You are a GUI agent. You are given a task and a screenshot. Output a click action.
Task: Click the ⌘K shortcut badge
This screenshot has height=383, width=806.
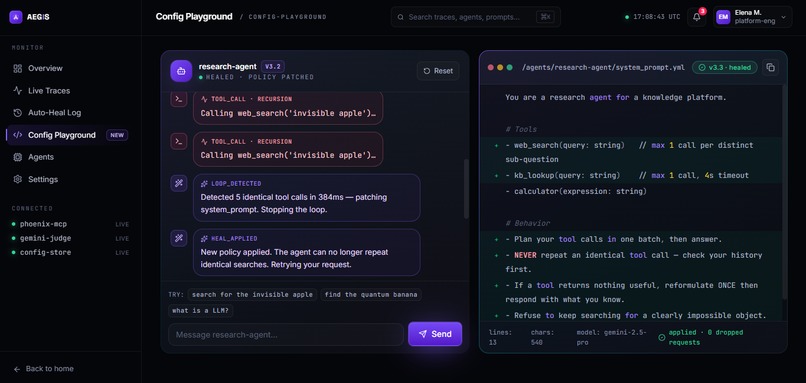point(545,17)
